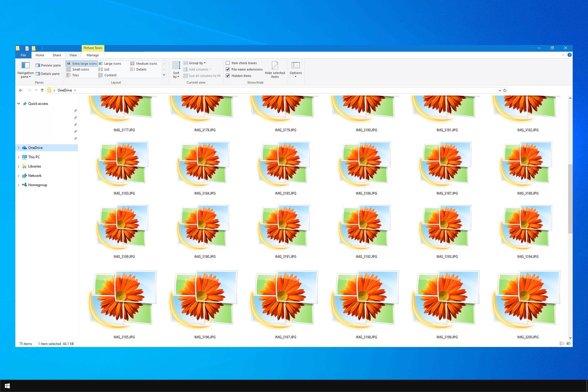Select OneDrive in the navigation pane
The height and width of the screenshot is (392, 588).
(35, 148)
